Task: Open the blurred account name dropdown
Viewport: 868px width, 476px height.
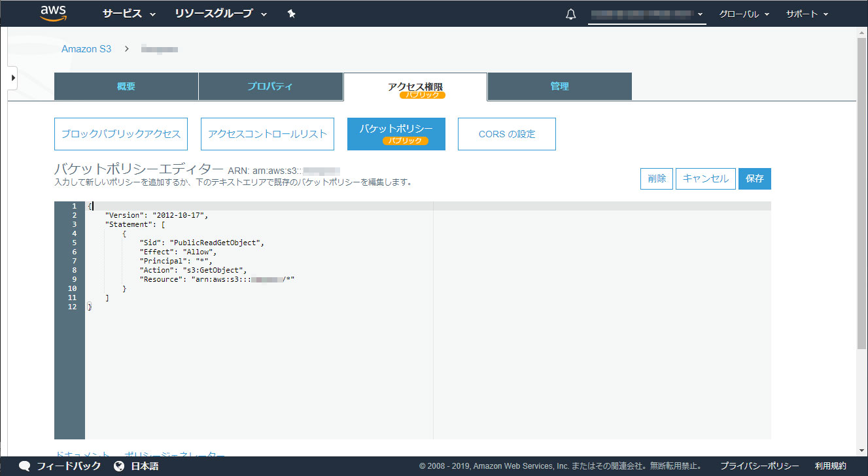Action: 647,14
